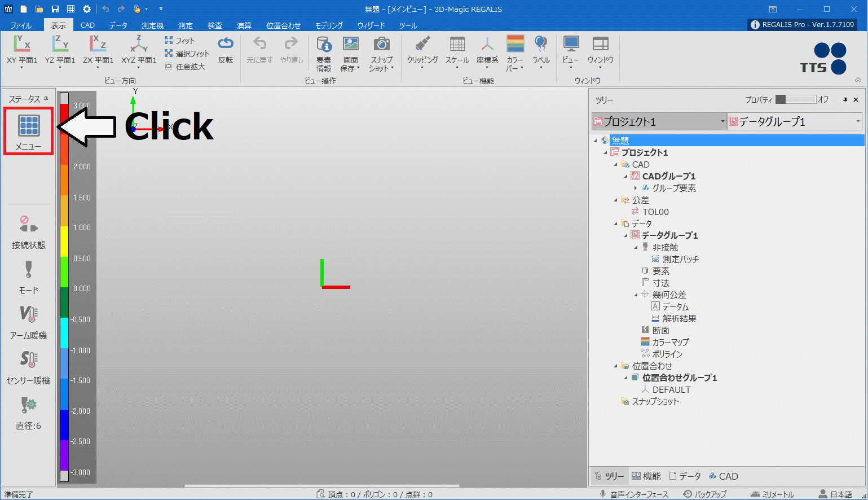Select the 測定パッチ tree item
868x500 pixels.
(680, 259)
